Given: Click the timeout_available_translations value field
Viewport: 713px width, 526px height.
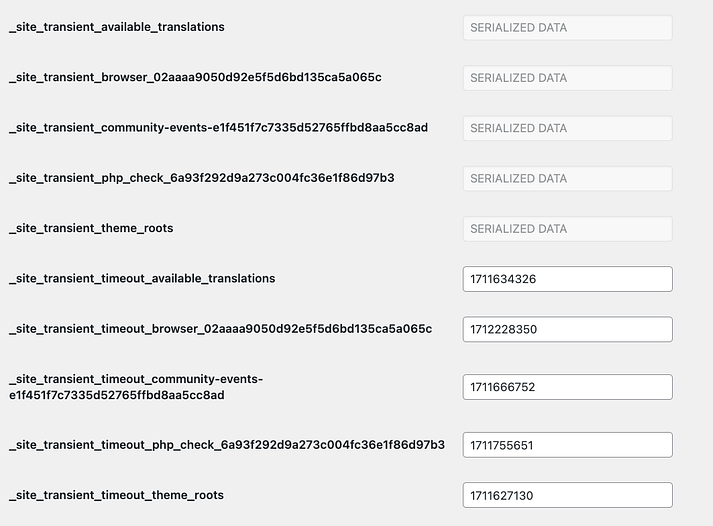Looking at the screenshot, I should click(x=567, y=279).
